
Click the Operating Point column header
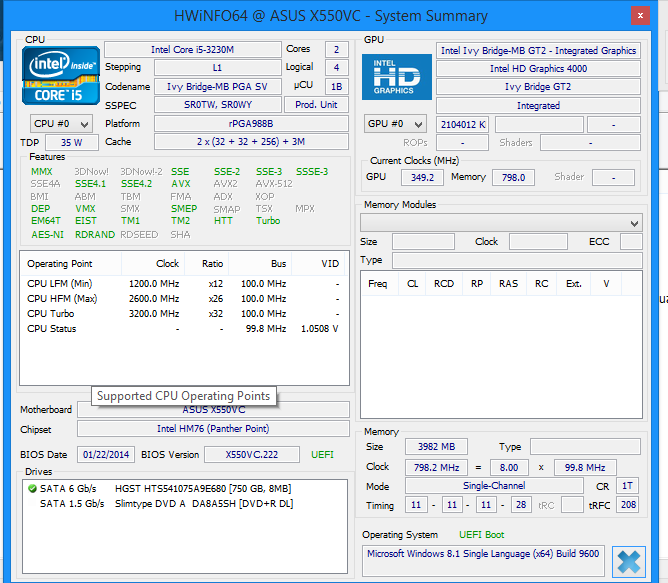click(x=71, y=264)
